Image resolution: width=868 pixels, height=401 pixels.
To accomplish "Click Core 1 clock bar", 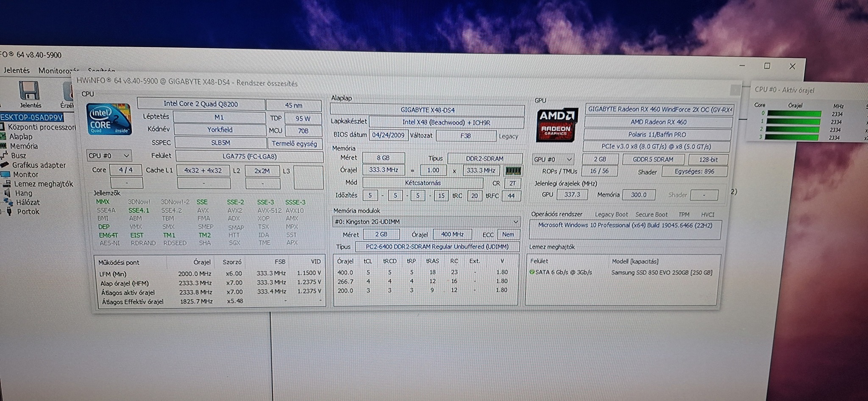I will (793, 122).
